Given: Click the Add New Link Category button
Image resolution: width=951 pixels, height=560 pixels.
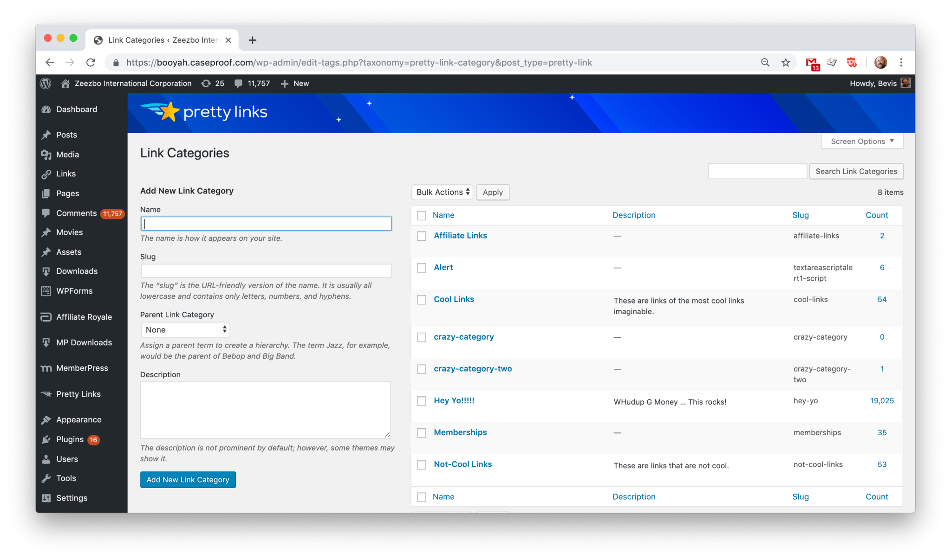Looking at the screenshot, I should pos(188,479).
